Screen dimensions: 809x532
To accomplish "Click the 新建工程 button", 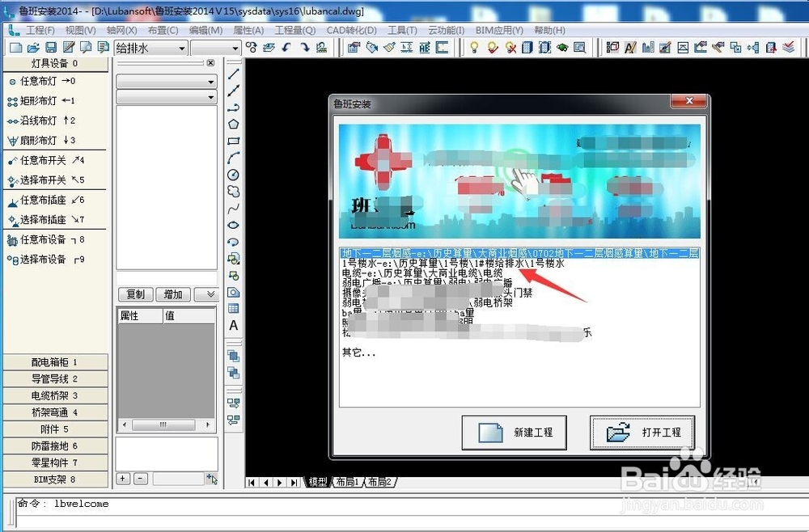I will 515,433.
